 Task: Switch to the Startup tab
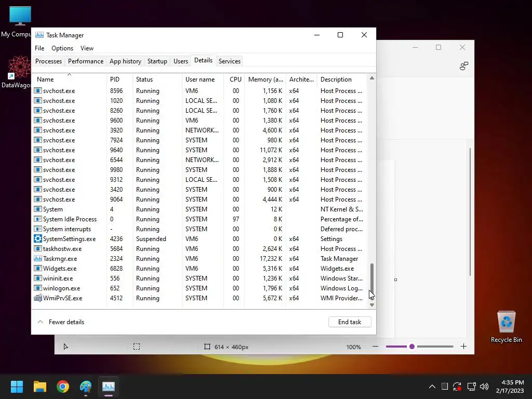[157, 61]
